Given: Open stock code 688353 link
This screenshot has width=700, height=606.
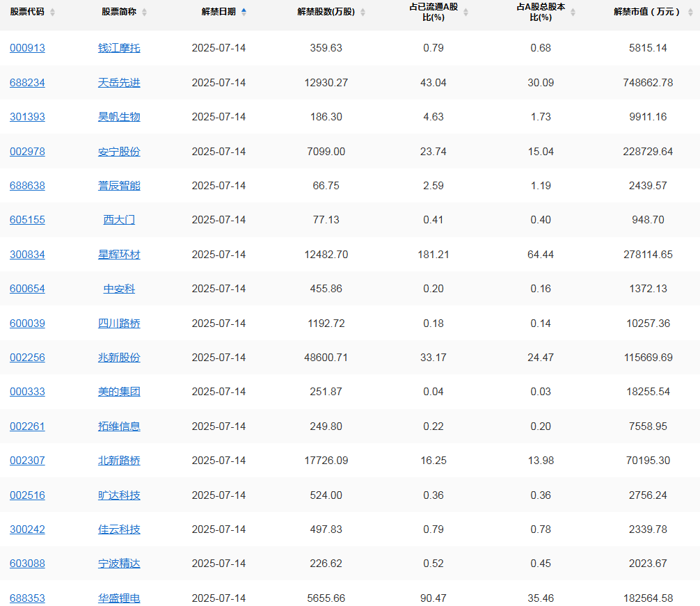Looking at the screenshot, I should pyautogui.click(x=27, y=598).
